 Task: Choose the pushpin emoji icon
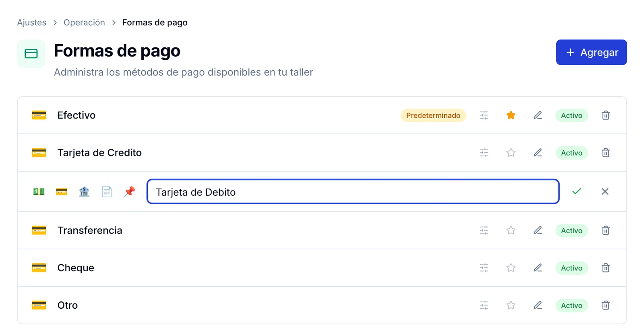coord(130,192)
